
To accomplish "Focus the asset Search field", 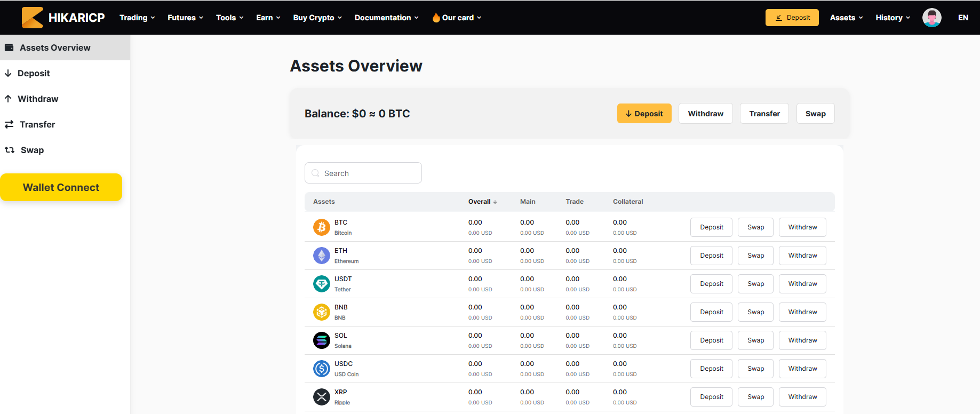I will (x=363, y=173).
